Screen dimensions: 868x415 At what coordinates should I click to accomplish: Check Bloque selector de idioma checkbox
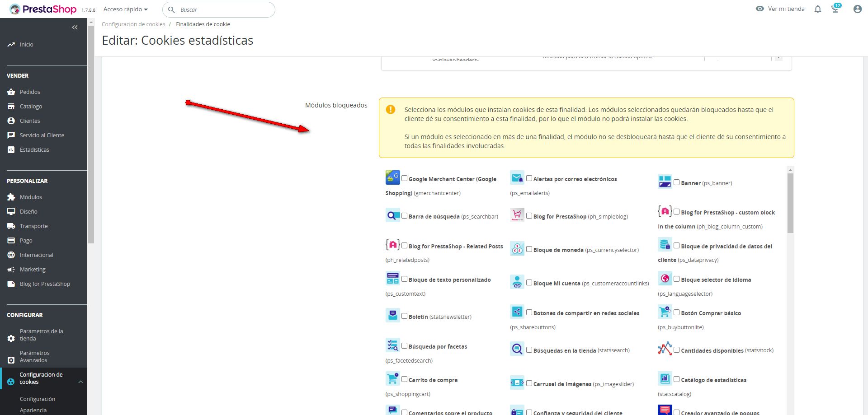click(x=677, y=279)
